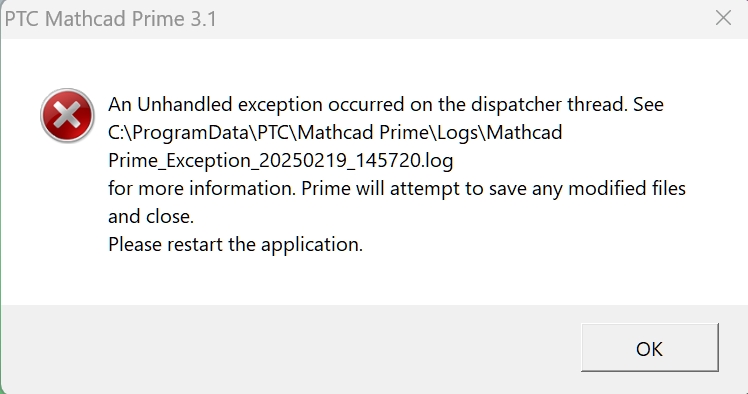
Task: Click the PTC Mathcad Prime 3.1 title text
Action: pyautogui.click(x=110, y=19)
